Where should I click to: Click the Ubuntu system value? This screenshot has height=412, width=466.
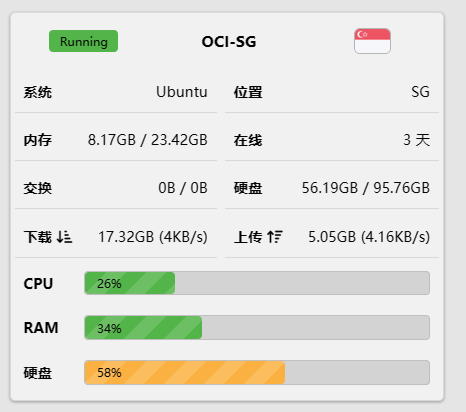tap(182, 92)
